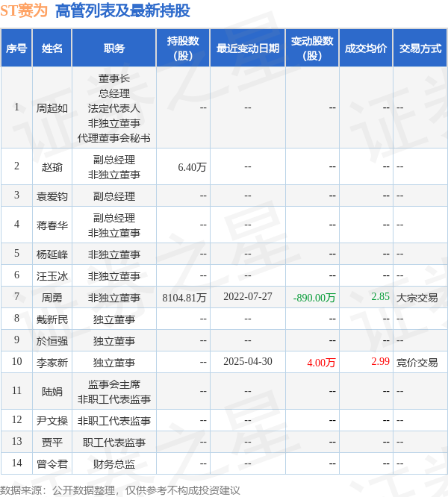
Task: Select the '姓名' column header
Action: [52, 49]
